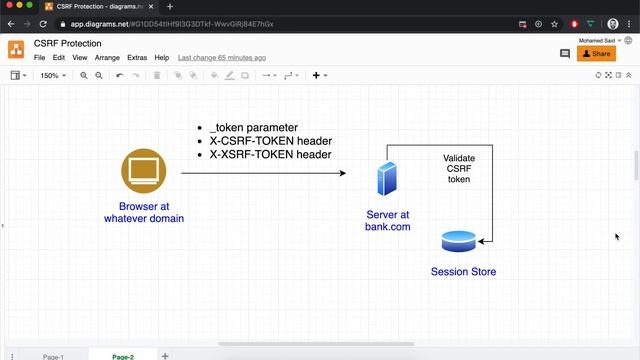Click the toggle dark mode icon
This screenshot has height=360, width=640.
tap(598, 75)
